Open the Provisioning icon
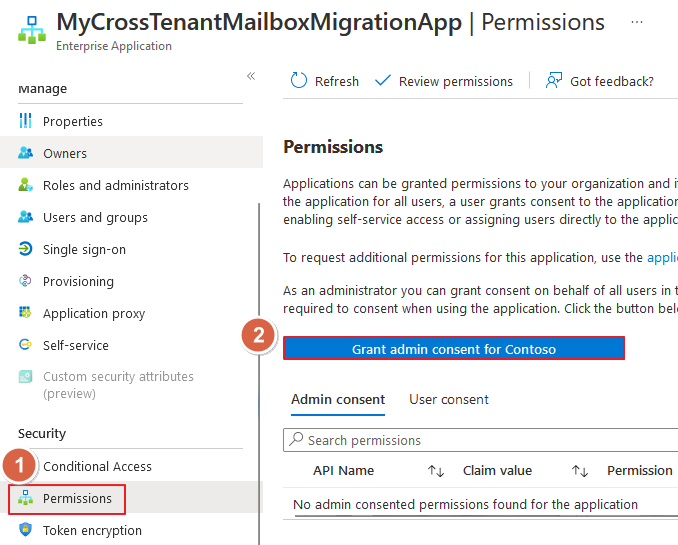 (x=26, y=281)
